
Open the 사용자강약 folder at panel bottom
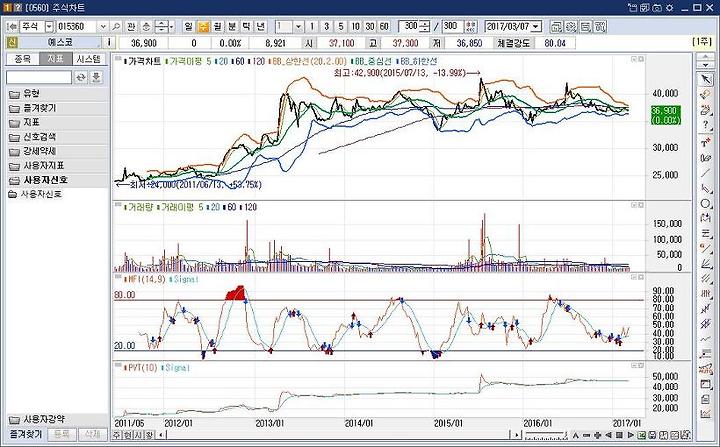57,419
